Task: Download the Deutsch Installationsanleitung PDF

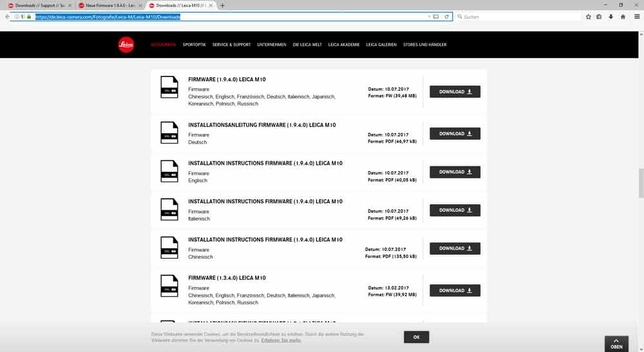Action: [455, 134]
